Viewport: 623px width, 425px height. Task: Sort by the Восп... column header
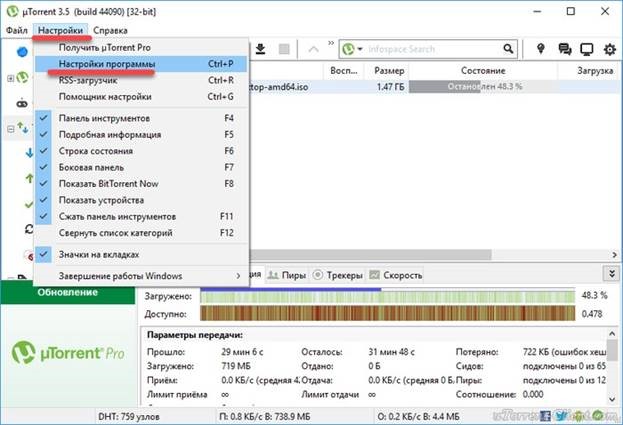click(344, 71)
